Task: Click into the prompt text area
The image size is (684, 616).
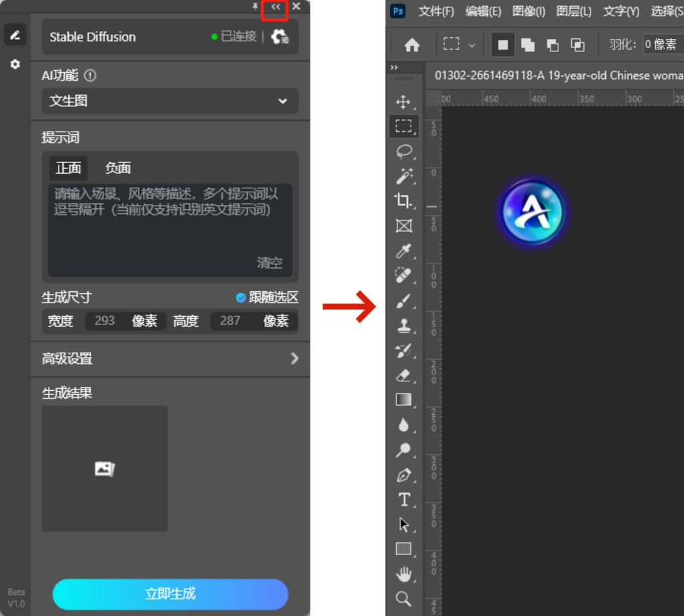Action: (170, 230)
